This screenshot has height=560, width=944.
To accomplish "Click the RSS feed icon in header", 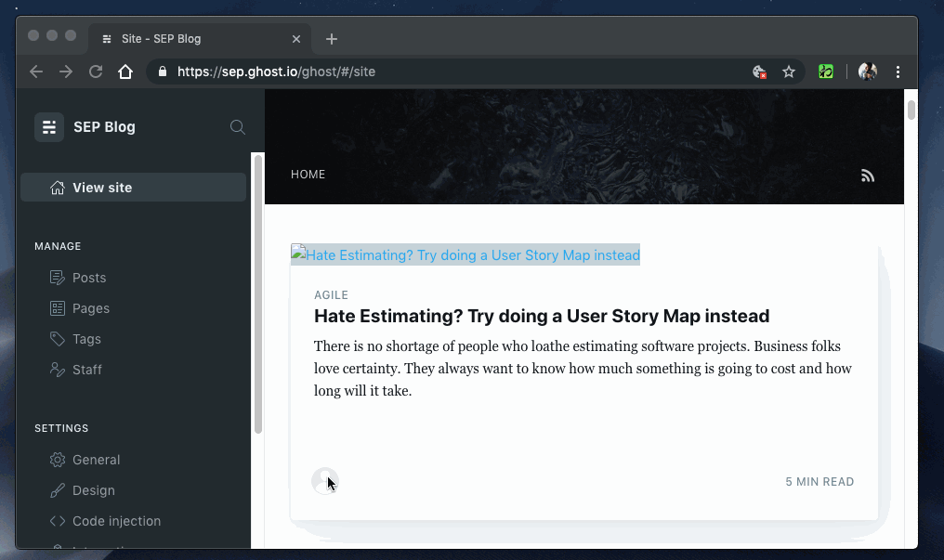I will click(867, 176).
